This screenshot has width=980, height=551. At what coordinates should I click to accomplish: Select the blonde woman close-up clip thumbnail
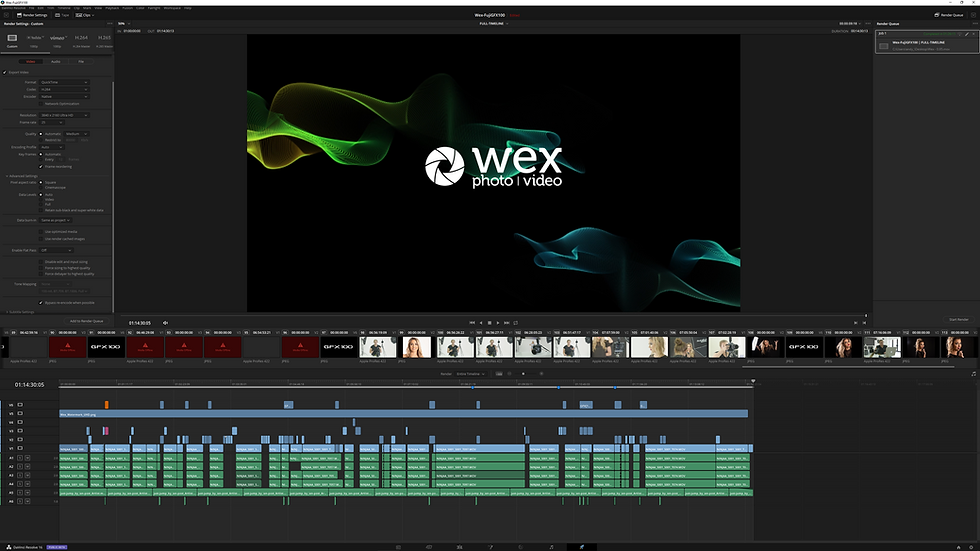(x=417, y=347)
